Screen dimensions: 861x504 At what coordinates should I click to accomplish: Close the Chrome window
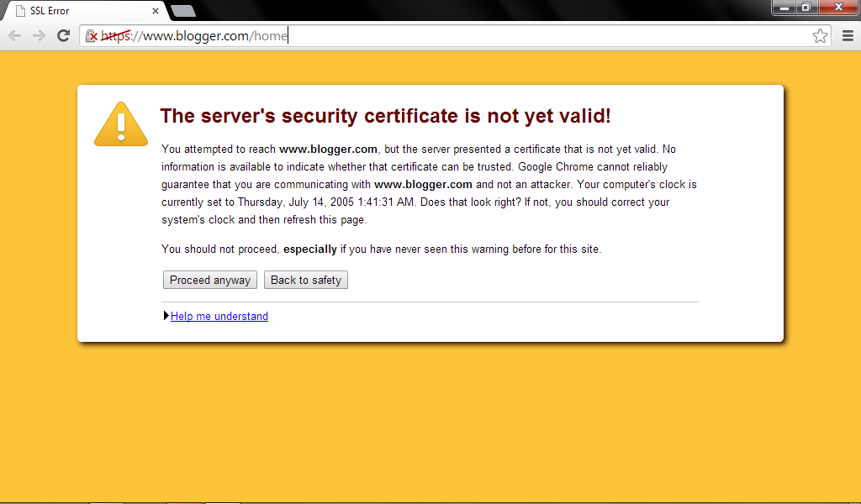838,7
